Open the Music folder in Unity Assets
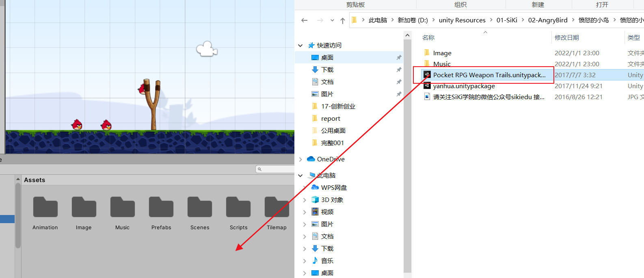This screenshot has width=644, height=278. [x=123, y=207]
